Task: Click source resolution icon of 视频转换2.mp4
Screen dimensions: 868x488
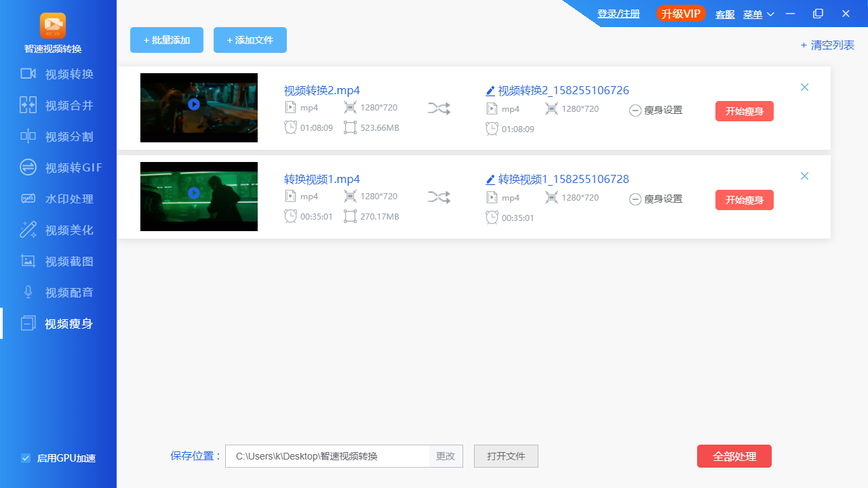Action: (350, 107)
